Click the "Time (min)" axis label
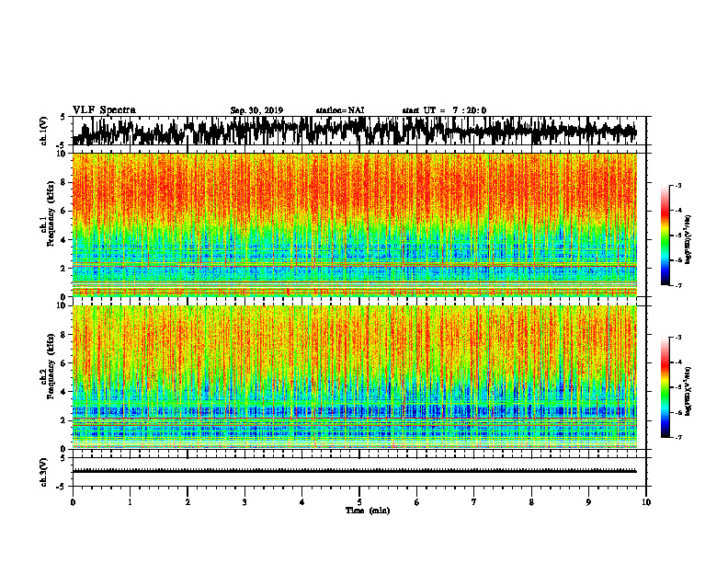Screen dimensions: 728x563 [368, 511]
